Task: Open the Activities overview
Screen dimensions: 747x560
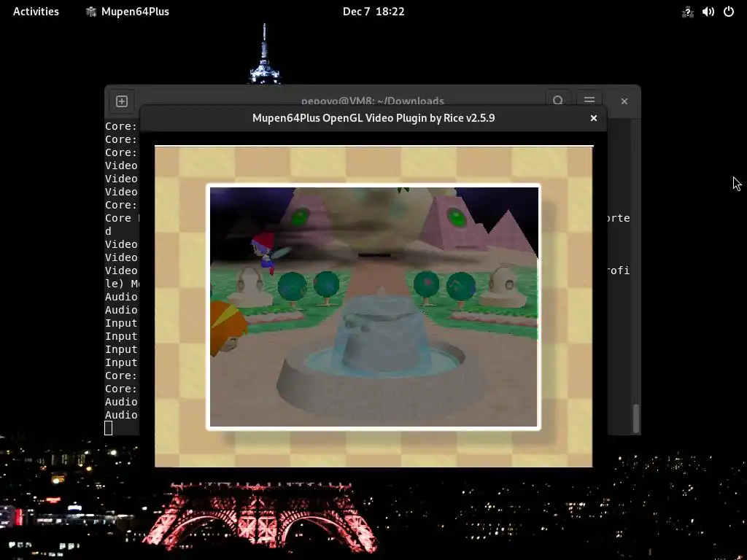Action: [x=36, y=12]
